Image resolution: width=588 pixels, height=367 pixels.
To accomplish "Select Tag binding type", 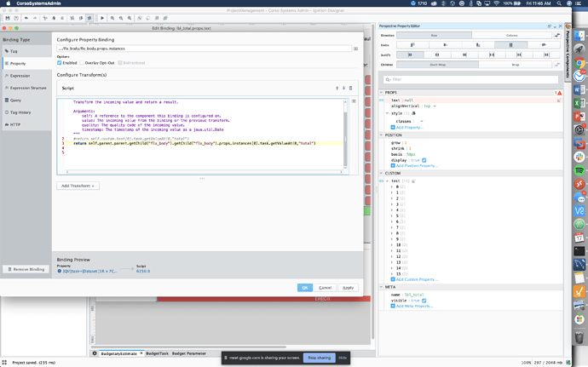I will 27,51.
